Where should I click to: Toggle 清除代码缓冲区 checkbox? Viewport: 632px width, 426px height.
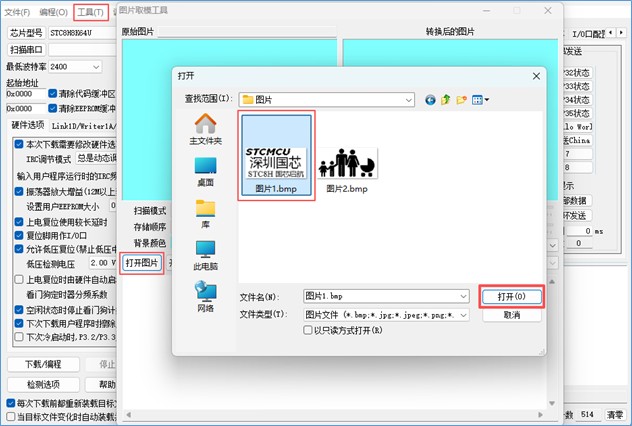[52, 94]
